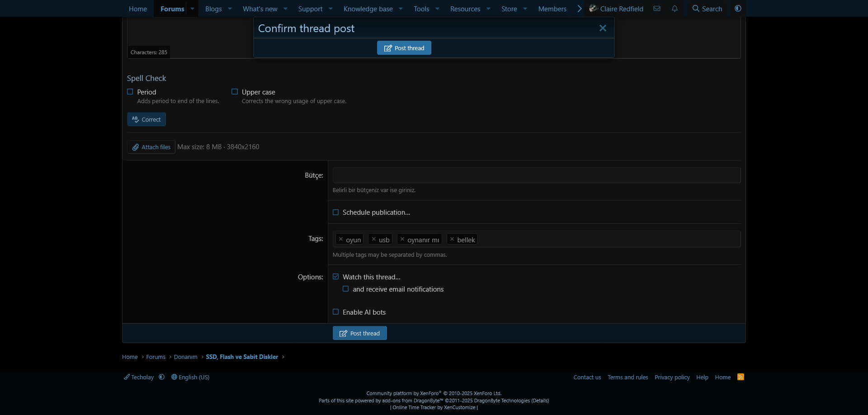This screenshot has width=868, height=415.
Task: Open the alerts bell icon
Action: (675, 9)
